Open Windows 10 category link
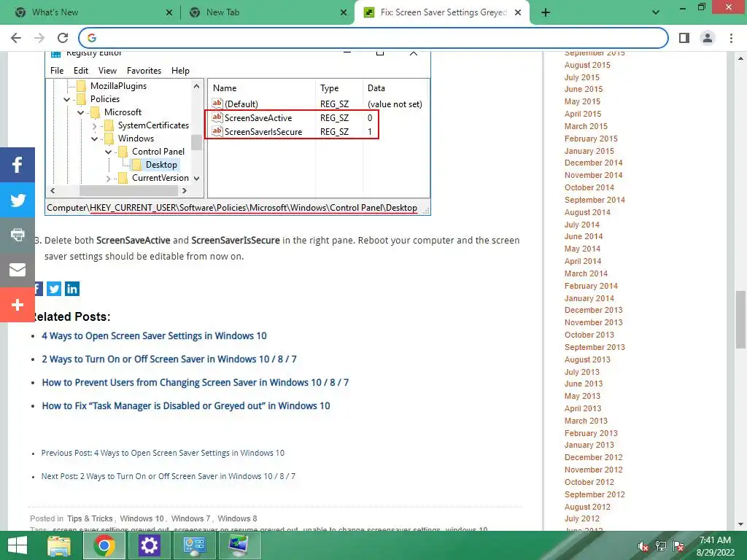This screenshot has height=560, width=747. coord(142,518)
